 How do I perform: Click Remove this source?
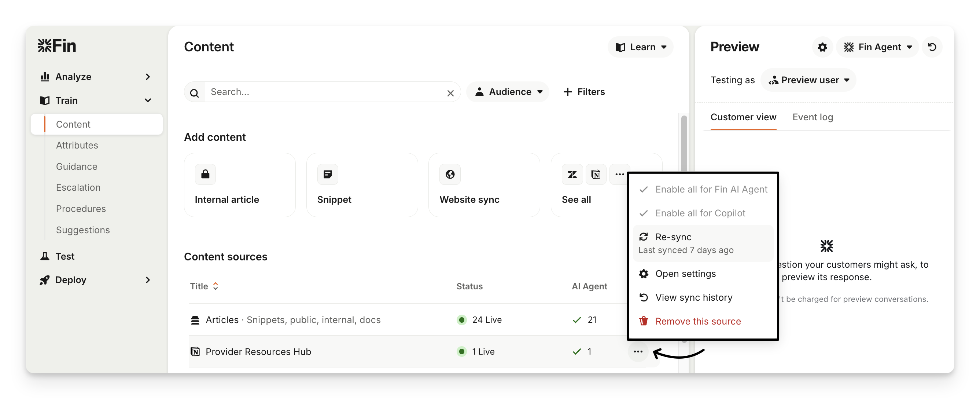[x=697, y=321]
